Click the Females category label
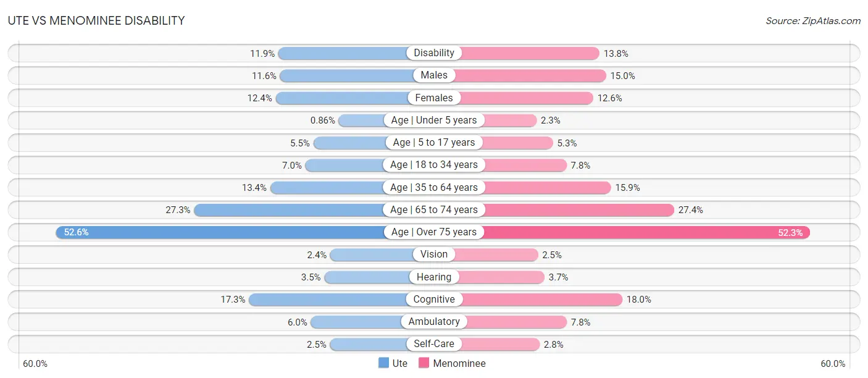Viewport: 868px width, 378px height. click(x=434, y=98)
